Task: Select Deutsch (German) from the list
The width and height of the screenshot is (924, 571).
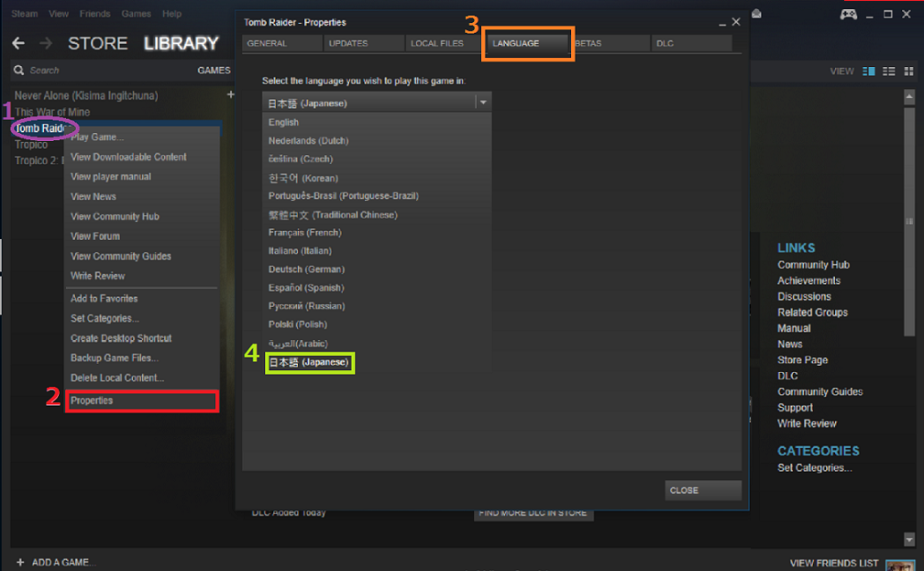Action: [377, 269]
